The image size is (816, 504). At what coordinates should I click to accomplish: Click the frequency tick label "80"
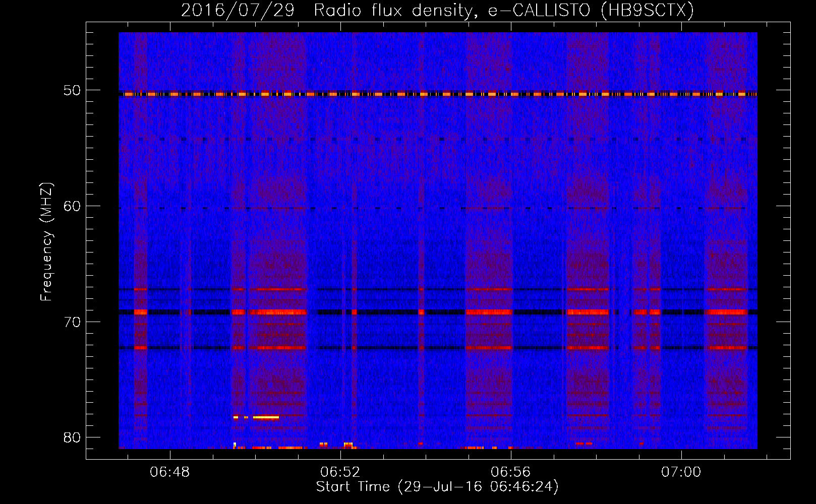72,437
